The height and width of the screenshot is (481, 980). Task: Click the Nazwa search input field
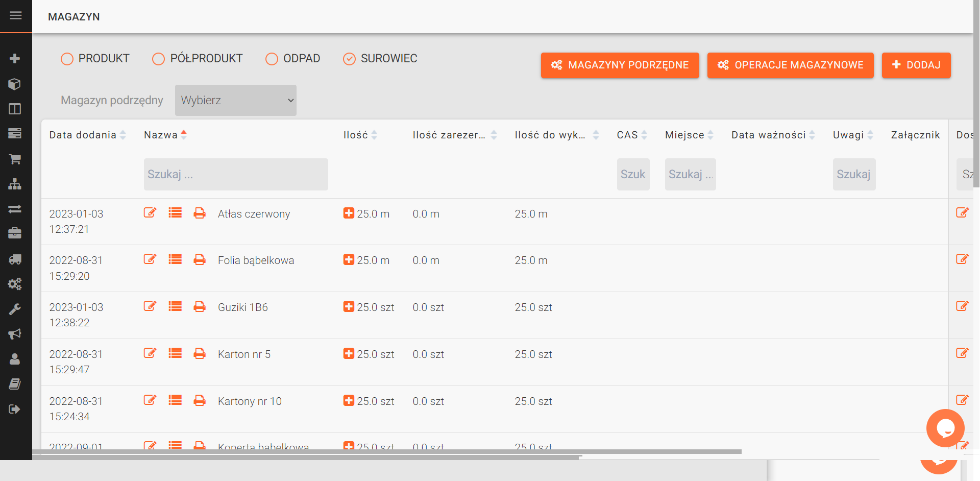[x=235, y=175]
